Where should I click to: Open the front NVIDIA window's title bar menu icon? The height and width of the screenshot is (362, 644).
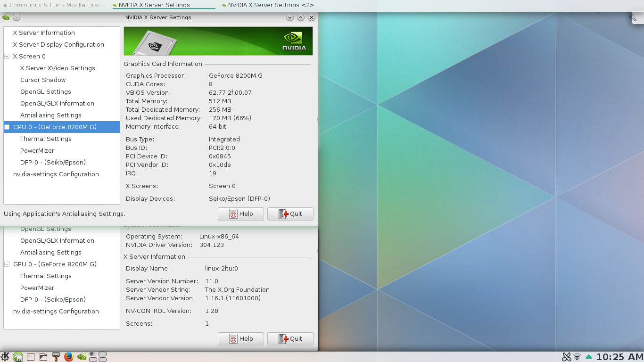(6, 17)
